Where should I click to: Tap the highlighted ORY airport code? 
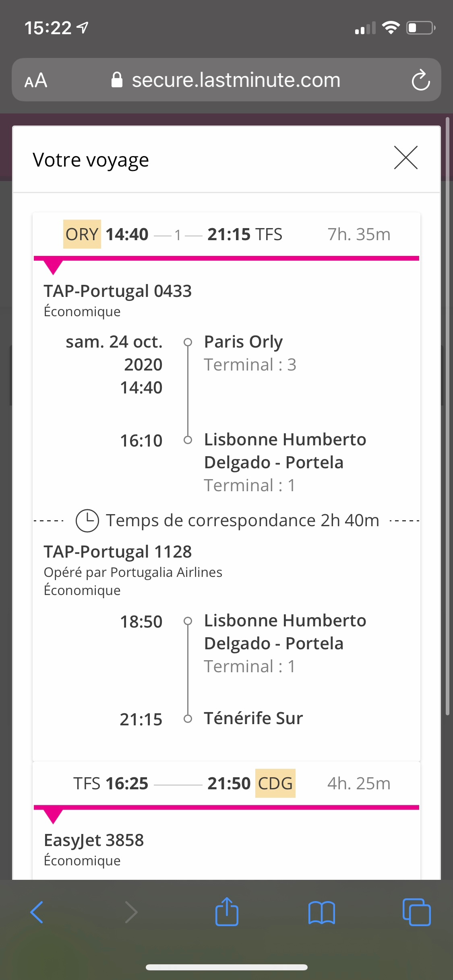coord(82,234)
